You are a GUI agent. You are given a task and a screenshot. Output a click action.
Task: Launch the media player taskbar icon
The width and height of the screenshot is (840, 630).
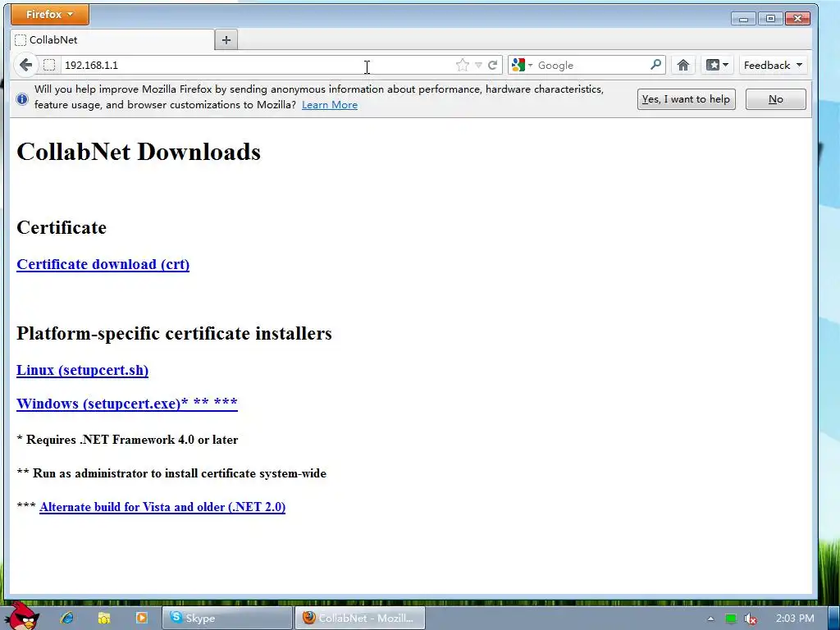pos(141,618)
